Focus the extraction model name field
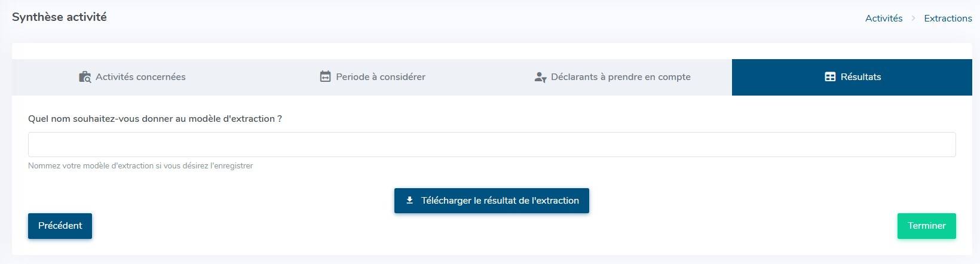980x264 pixels. [491, 145]
